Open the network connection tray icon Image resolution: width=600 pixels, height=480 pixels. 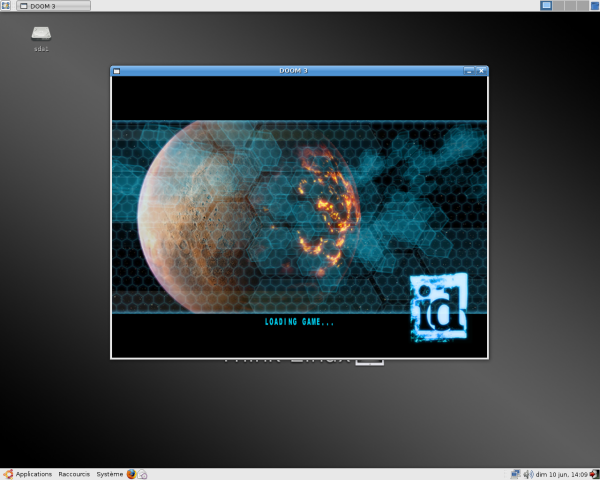(x=515, y=474)
